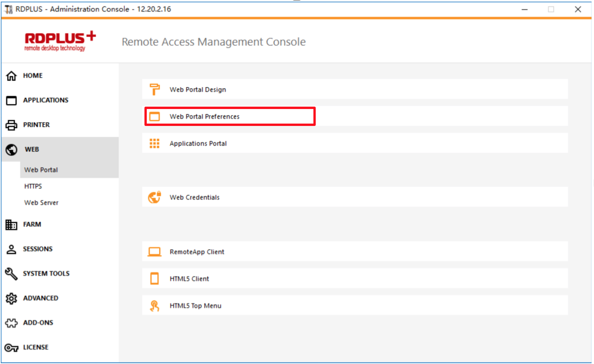Open the Applications section

tap(45, 100)
